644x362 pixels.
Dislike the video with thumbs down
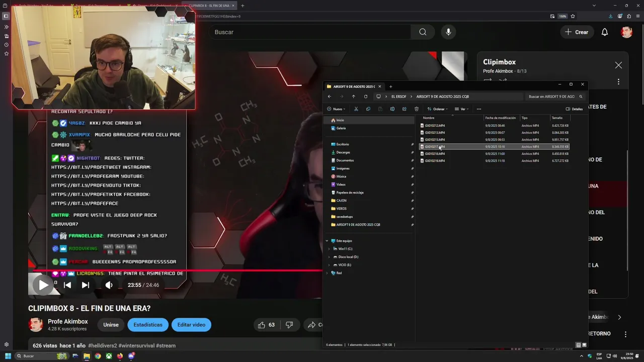click(289, 325)
